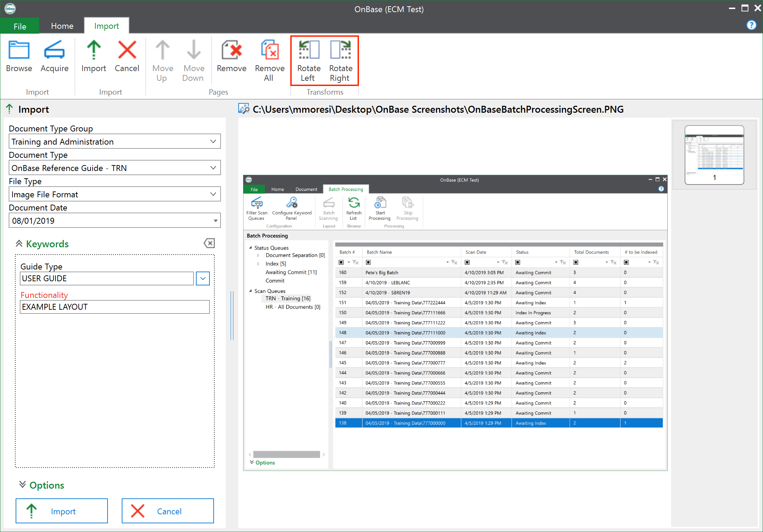Click 4/10/2019 - LEBLANC batch name
The width and height of the screenshot is (763, 532).
388,283
